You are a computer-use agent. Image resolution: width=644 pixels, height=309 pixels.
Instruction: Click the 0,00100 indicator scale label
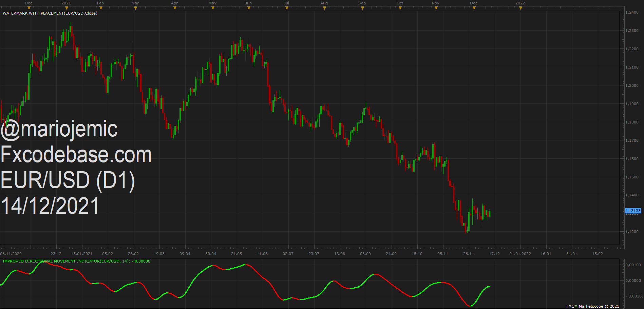pyautogui.click(x=633, y=265)
